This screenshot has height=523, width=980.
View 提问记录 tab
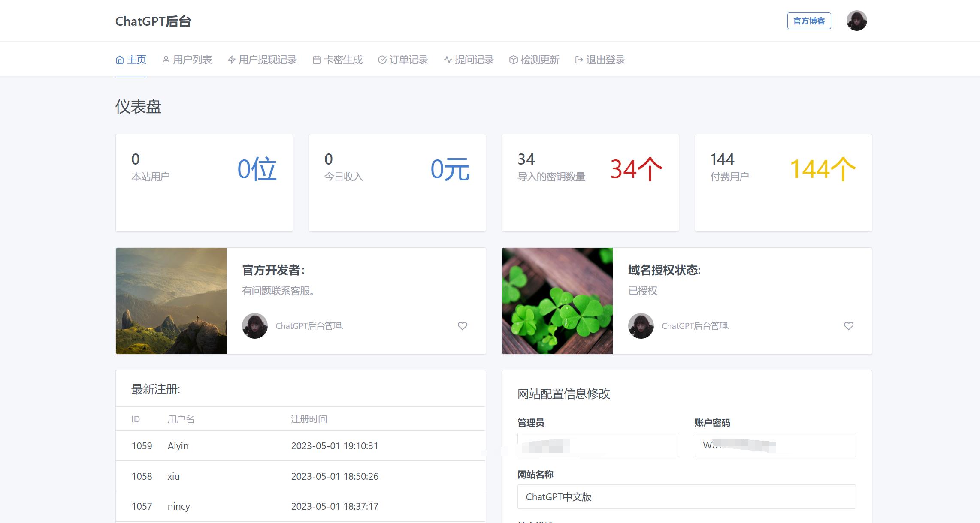click(x=469, y=60)
